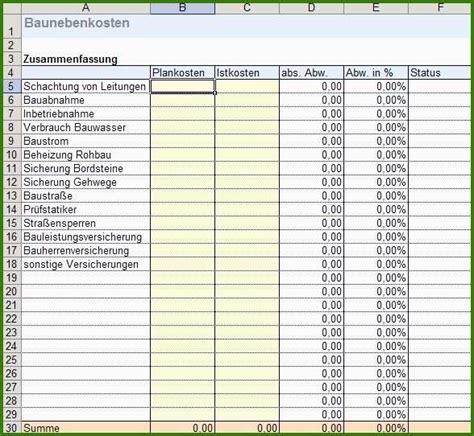Click Schachtung von Leitungen cell

pyautogui.click(x=86, y=86)
